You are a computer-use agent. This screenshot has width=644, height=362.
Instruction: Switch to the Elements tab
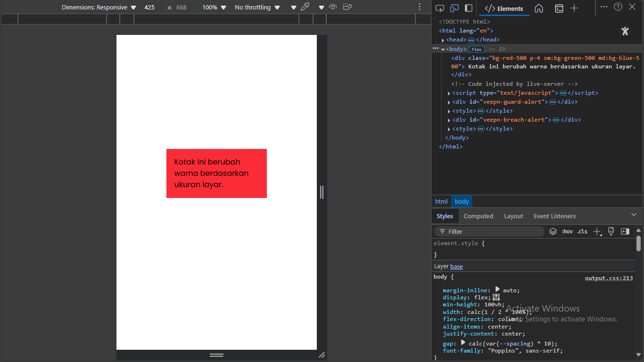pyautogui.click(x=504, y=8)
